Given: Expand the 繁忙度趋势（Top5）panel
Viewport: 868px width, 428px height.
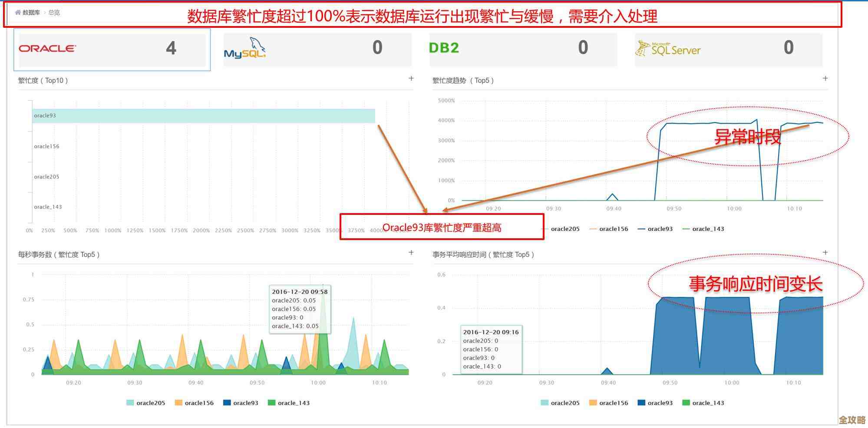Looking at the screenshot, I should (x=824, y=78).
